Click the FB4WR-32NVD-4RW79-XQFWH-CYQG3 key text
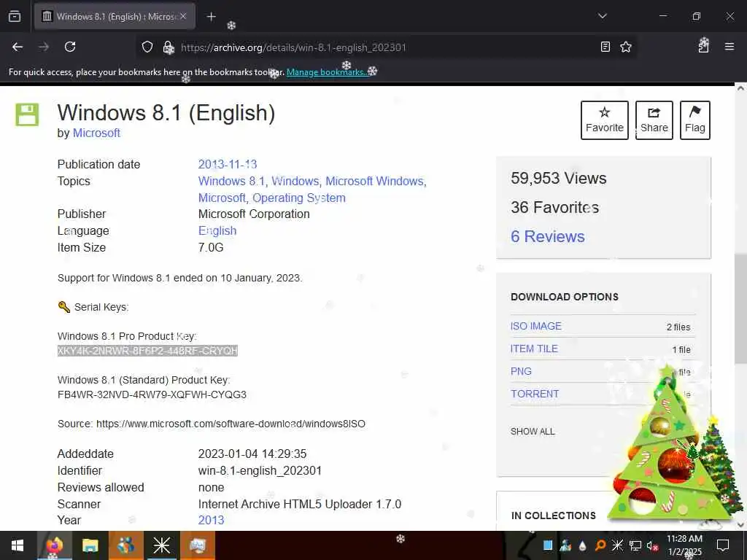747x560 pixels. tap(152, 394)
